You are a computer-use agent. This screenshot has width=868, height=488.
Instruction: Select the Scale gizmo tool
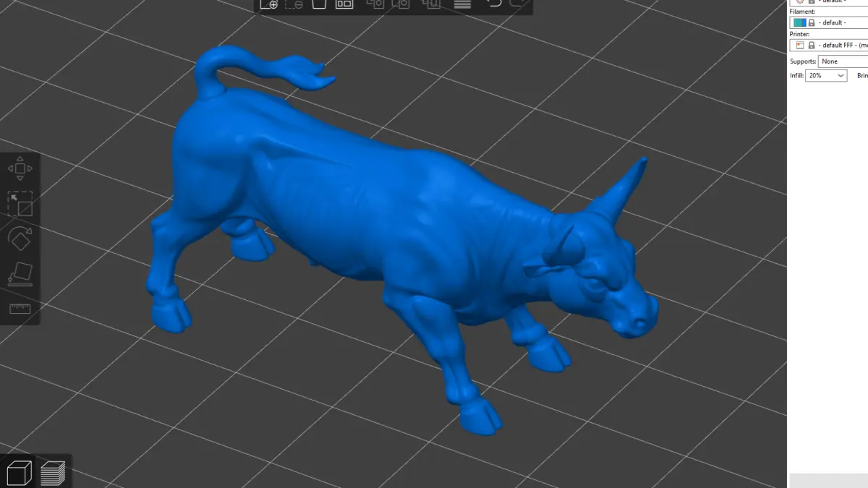click(x=20, y=203)
